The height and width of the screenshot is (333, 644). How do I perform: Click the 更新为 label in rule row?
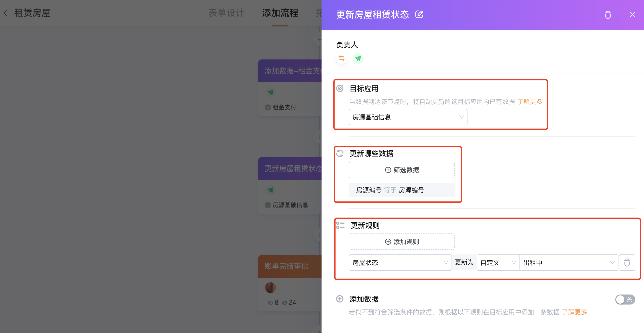[464, 262]
